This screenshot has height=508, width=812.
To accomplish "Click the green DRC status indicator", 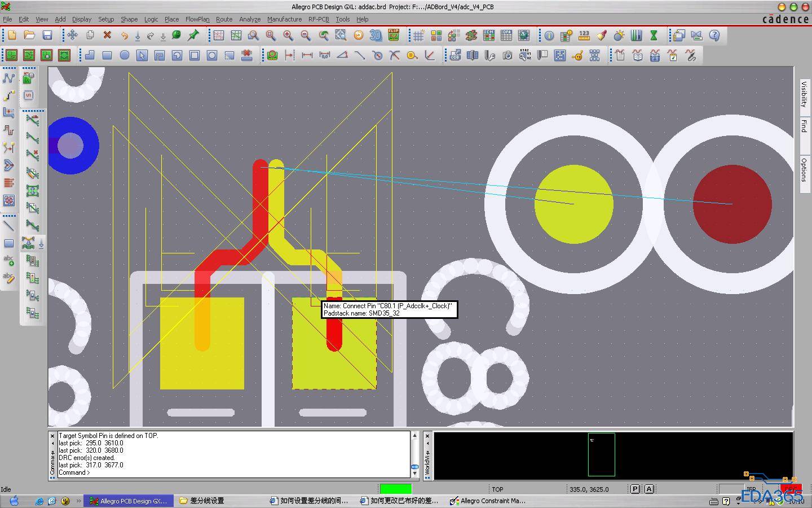I will (395, 489).
